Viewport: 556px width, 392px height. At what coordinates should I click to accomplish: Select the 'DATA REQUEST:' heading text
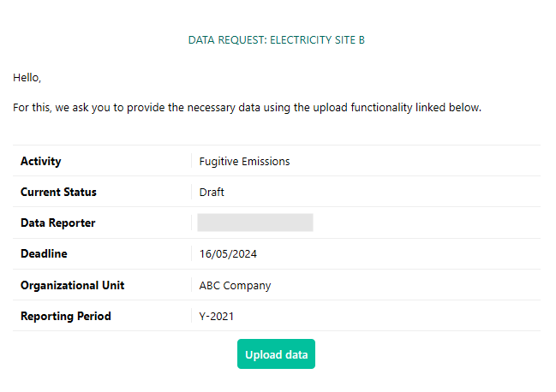point(227,40)
